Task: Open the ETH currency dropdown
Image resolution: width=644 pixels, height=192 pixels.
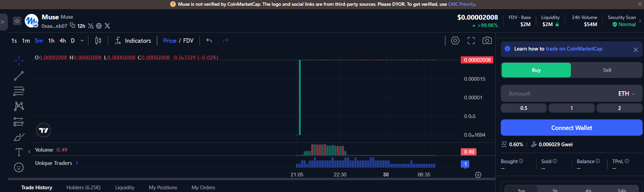Action: [x=626, y=94]
